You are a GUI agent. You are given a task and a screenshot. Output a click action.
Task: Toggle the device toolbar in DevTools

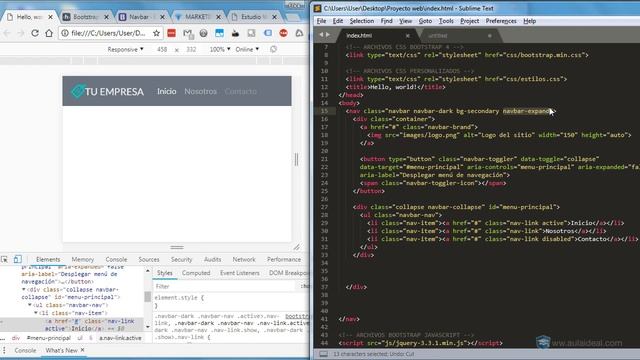18,259
